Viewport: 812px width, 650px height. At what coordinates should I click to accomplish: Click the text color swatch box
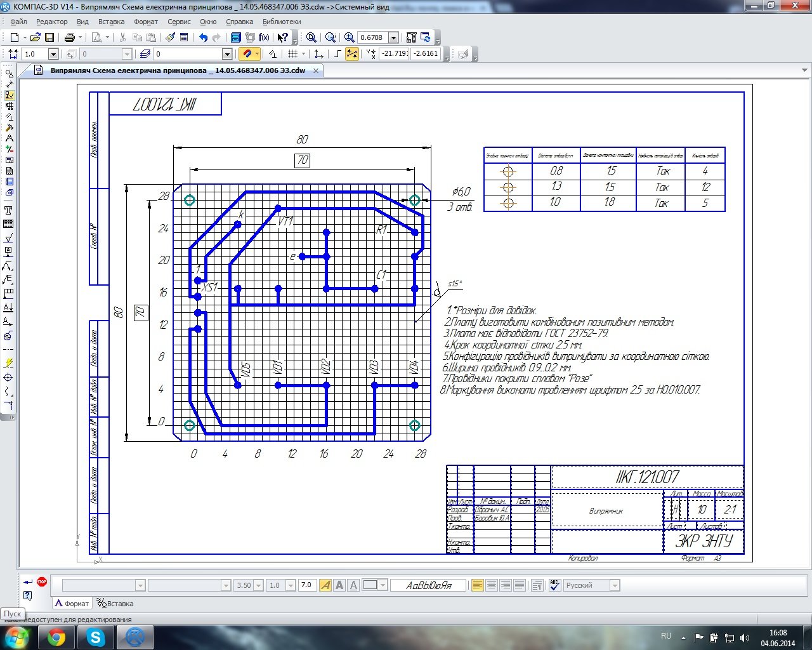[x=370, y=585]
